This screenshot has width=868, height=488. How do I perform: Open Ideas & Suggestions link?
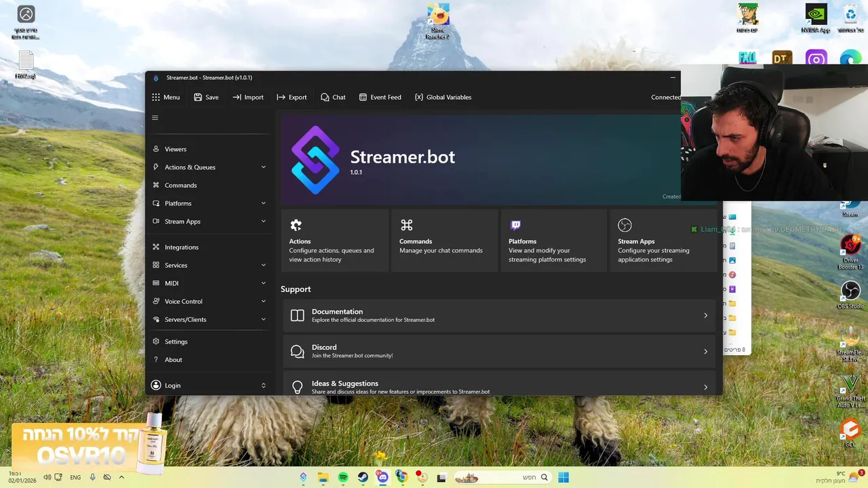pos(499,384)
